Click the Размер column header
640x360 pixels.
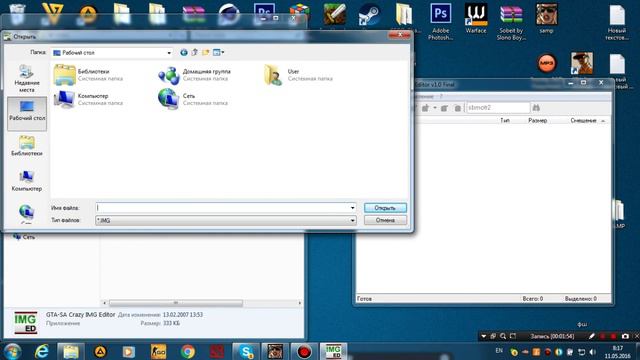[x=538, y=120]
